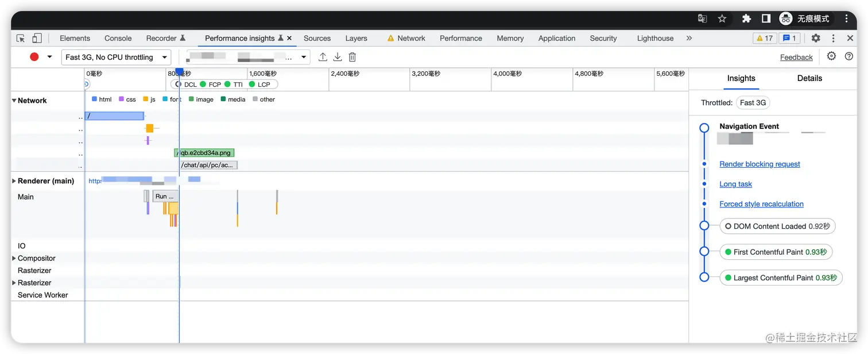Expand the second Rasterizer track
Screen dimensions: 868x354
tap(14, 283)
